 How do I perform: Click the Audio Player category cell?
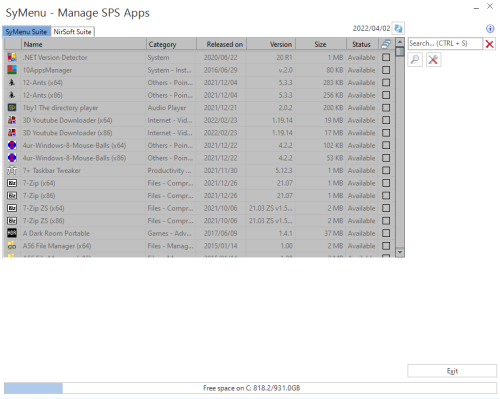click(x=167, y=108)
